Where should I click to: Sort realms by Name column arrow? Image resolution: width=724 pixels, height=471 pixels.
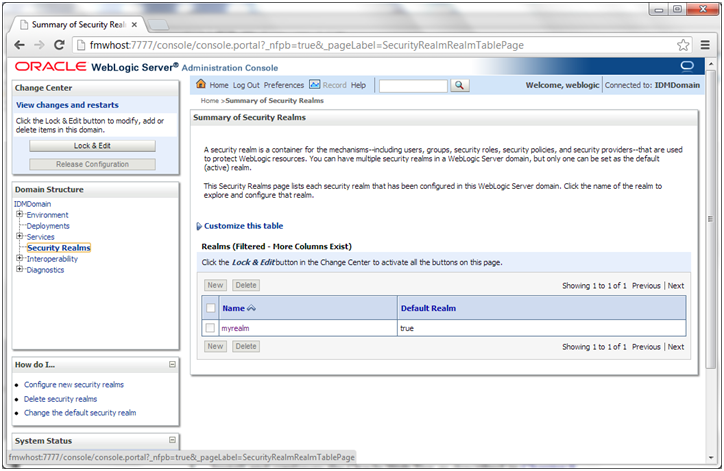251,308
